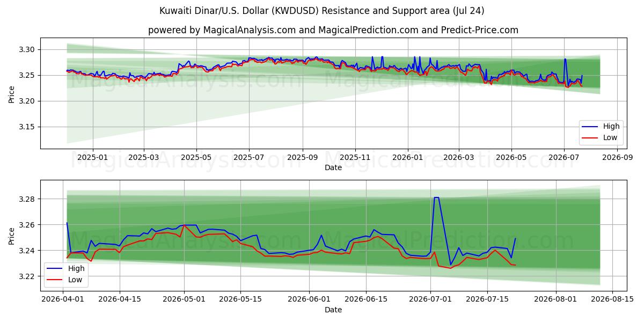Click the bottom chart x-axis label '2026-07-01'
Screen dimensions: 644x322
click(430, 299)
